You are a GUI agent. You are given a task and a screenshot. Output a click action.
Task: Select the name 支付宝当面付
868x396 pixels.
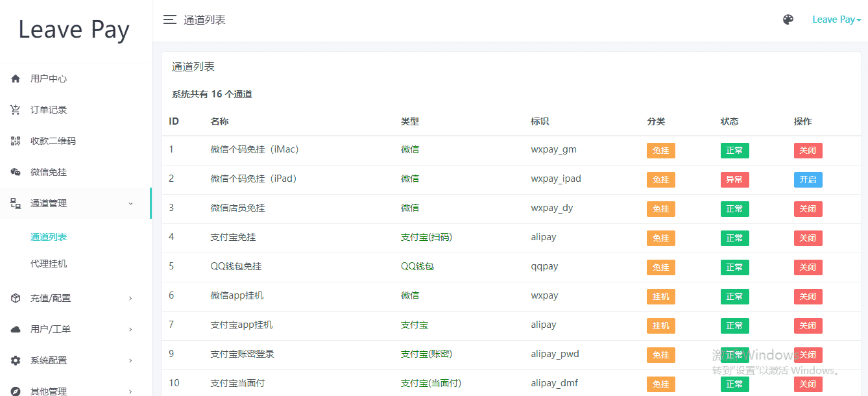coord(238,383)
